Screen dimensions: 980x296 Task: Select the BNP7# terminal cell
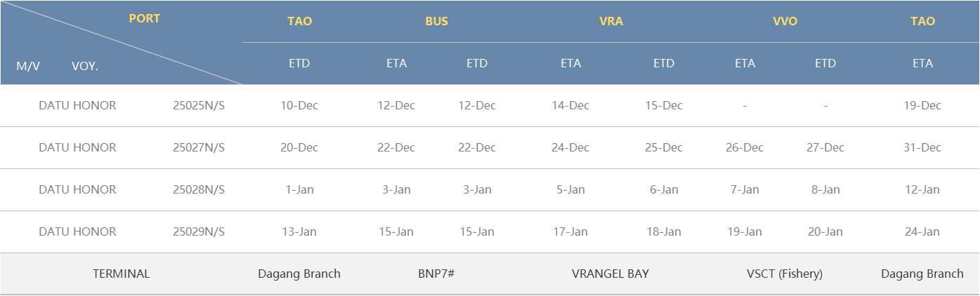[x=436, y=274]
